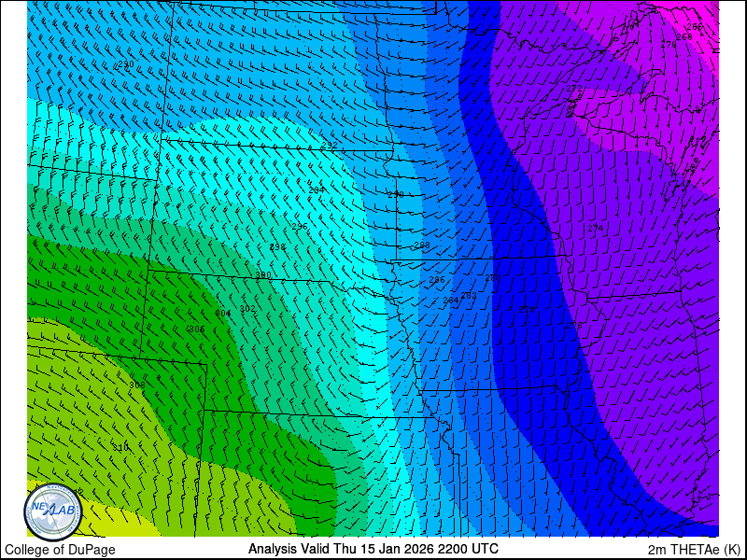Click the 298 contour label

tap(277, 247)
